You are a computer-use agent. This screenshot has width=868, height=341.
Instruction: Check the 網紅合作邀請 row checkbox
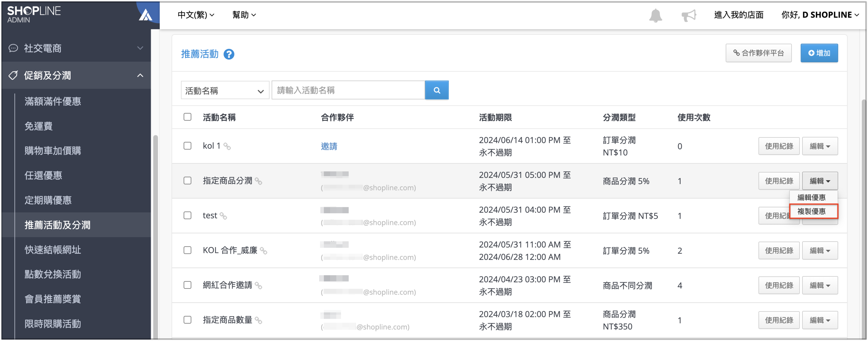(187, 285)
